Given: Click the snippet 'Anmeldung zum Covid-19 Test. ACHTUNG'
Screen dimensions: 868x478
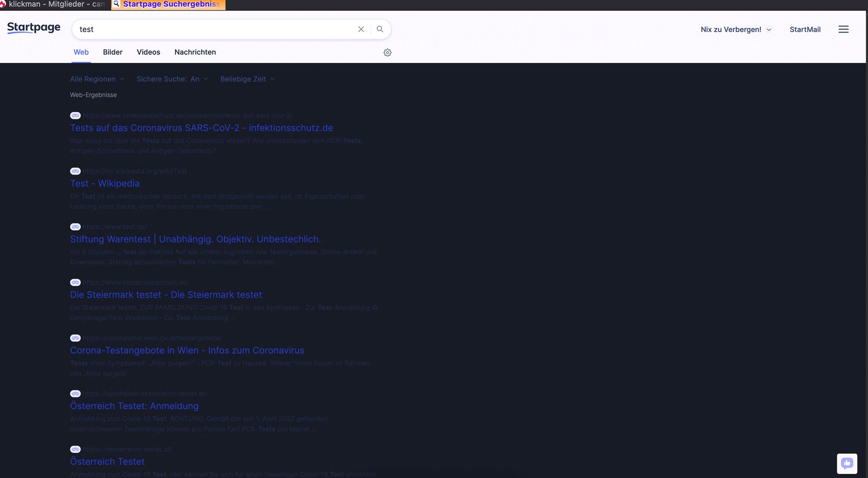Looking at the screenshot, I should point(199,424).
